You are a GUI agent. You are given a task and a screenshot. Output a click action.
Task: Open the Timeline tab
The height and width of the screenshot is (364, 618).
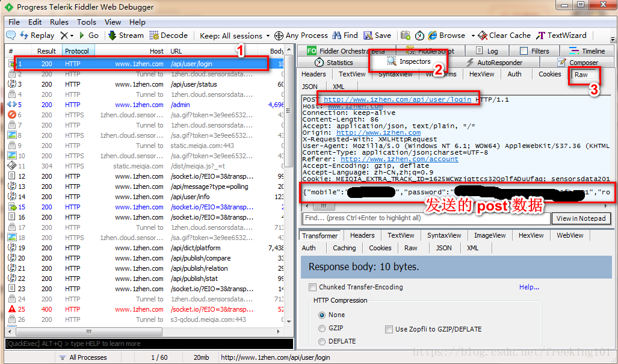point(587,51)
